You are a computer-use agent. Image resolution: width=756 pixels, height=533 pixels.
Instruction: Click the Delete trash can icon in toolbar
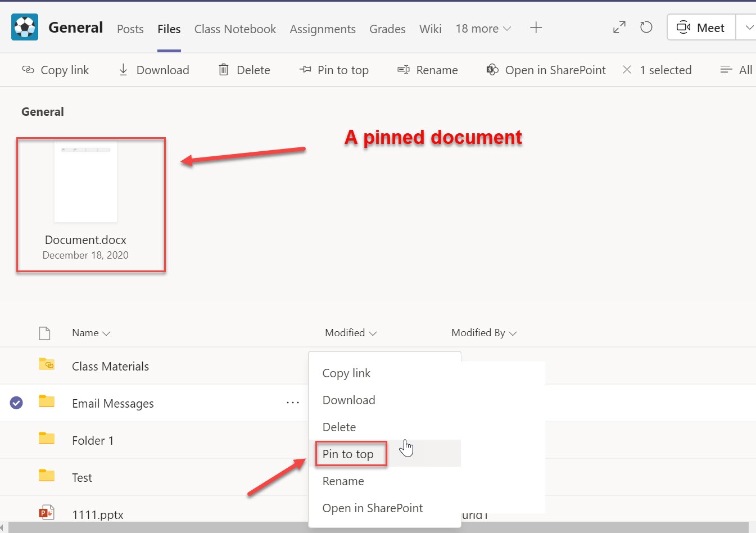click(x=224, y=70)
